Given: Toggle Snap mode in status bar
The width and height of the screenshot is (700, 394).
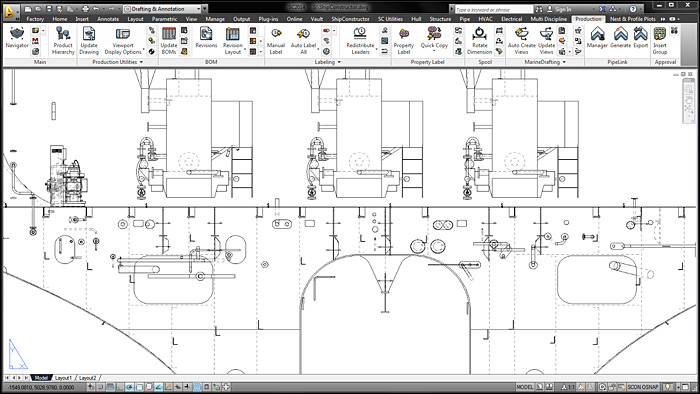Looking at the screenshot, I should pos(101,387).
